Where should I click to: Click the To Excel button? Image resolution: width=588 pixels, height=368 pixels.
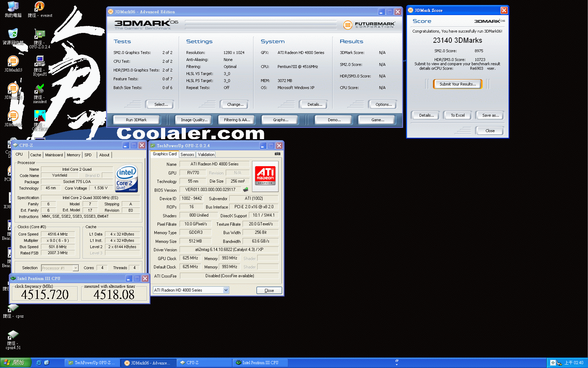pos(457,115)
